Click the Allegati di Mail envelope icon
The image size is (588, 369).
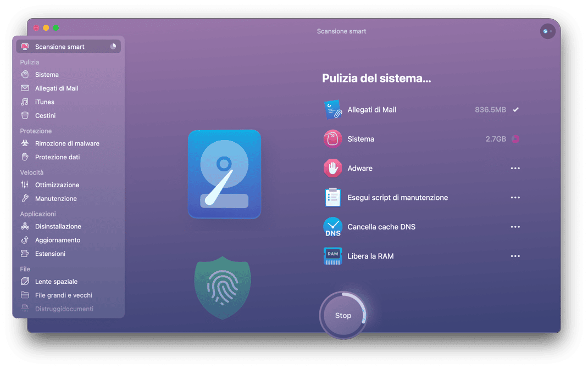[25, 88]
